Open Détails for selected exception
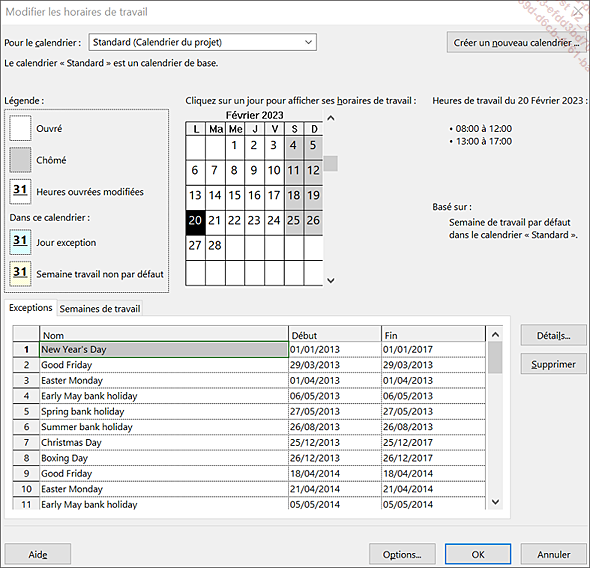Image resolution: width=590 pixels, height=568 pixels. pos(553,336)
